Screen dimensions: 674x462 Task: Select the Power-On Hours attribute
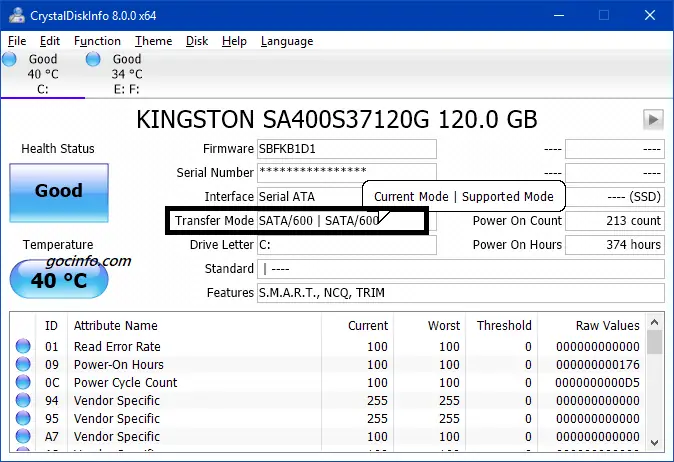(x=328, y=364)
